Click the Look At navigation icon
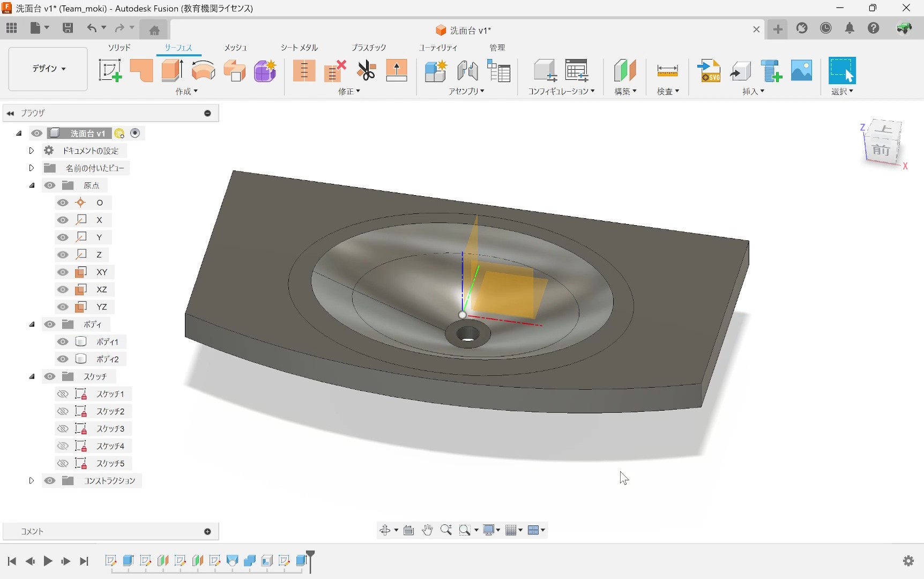Image resolution: width=924 pixels, height=579 pixels. [409, 530]
